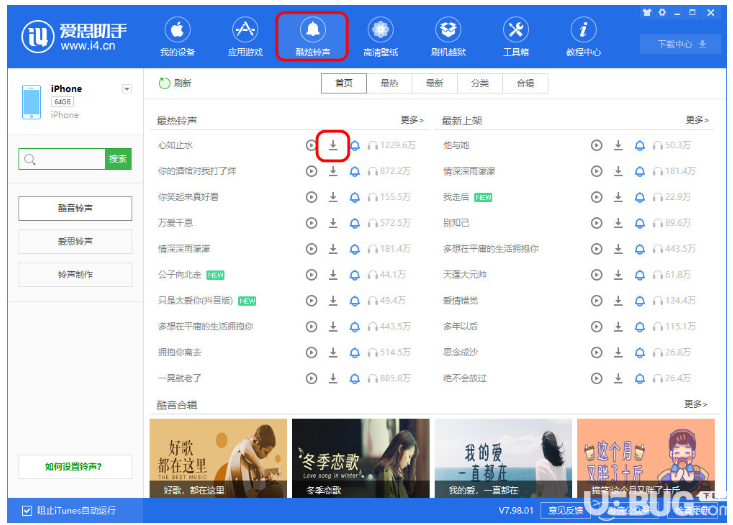The height and width of the screenshot is (525, 733).
Task: Open the 好歌,都在这里 album thumbnail
Action: tap(218, 458)
